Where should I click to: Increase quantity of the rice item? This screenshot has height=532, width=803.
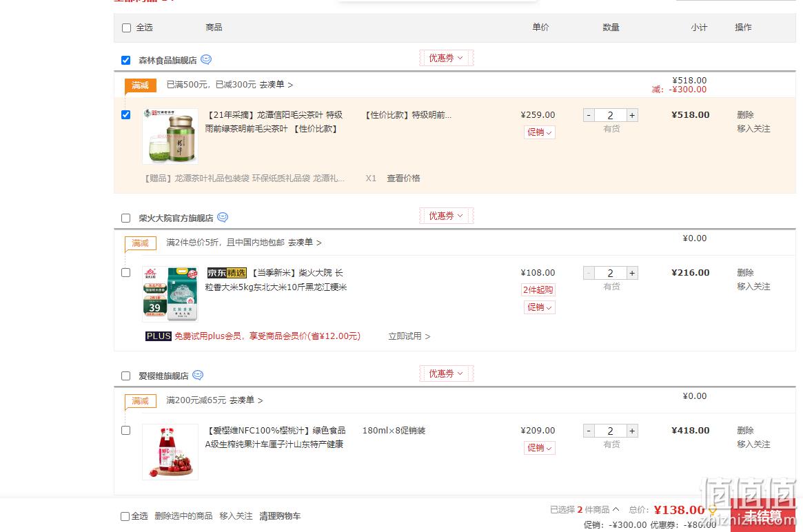click(632, 273)
